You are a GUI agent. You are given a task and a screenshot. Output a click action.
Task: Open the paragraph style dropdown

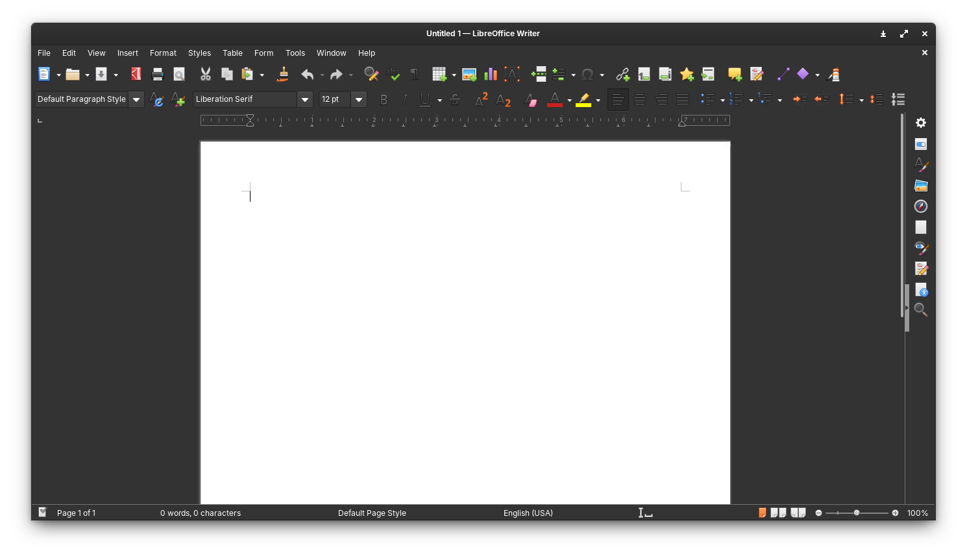(x=136, y=99)
